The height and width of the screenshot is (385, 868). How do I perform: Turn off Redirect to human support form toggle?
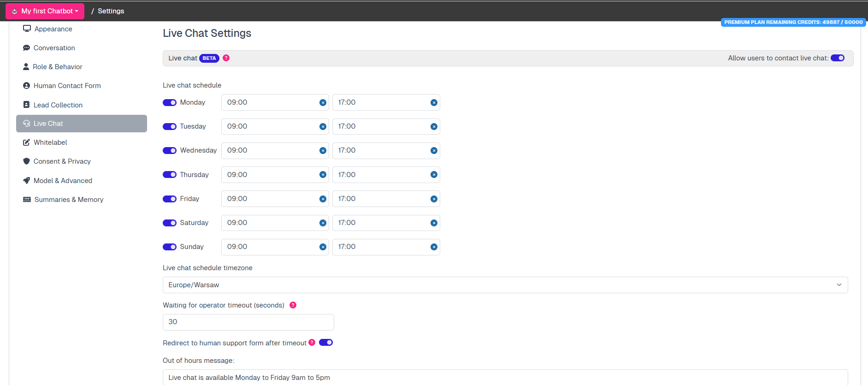click(x=326, y=343)
